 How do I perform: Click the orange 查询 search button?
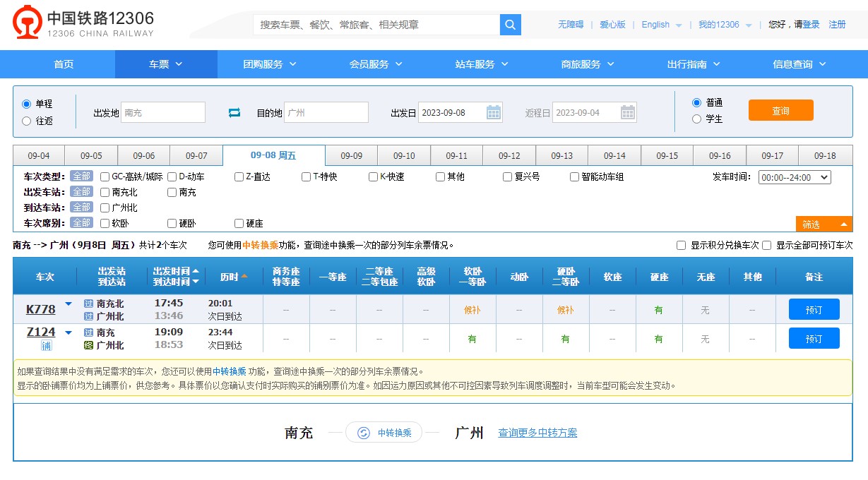click(780, 111)
